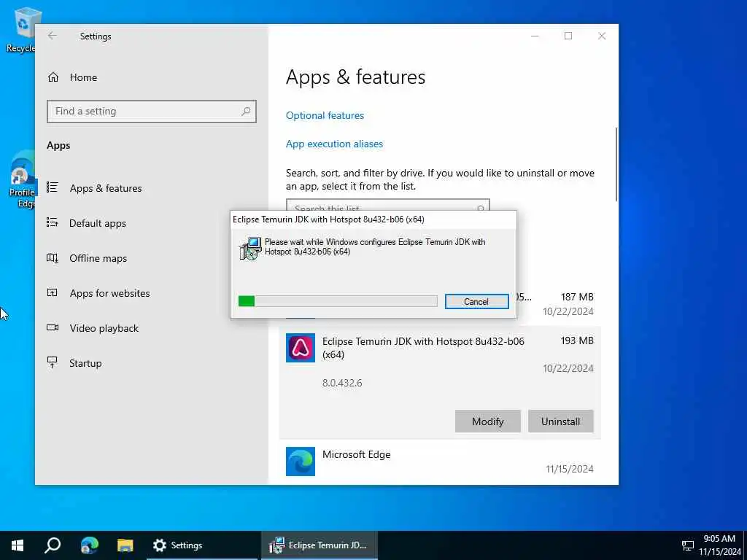Open App execution aliases link
747x560 pixels.
point(334,144)
